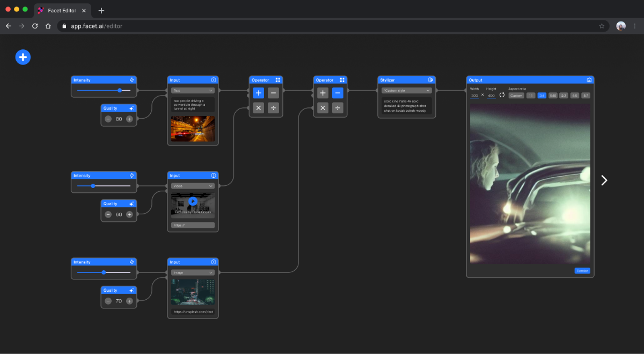644x354 pixels.
Task: Click the Height input field
Action: [491, 96]
